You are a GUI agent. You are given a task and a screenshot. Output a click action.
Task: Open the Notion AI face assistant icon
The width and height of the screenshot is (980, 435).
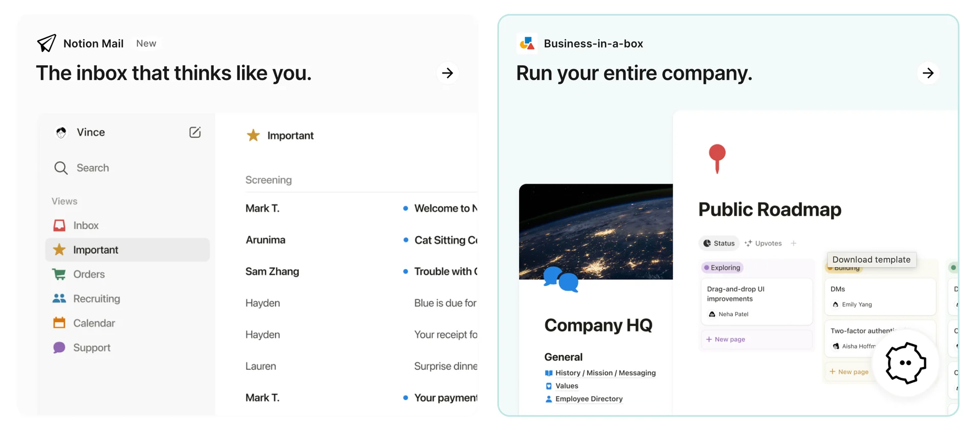pos(905,363)
